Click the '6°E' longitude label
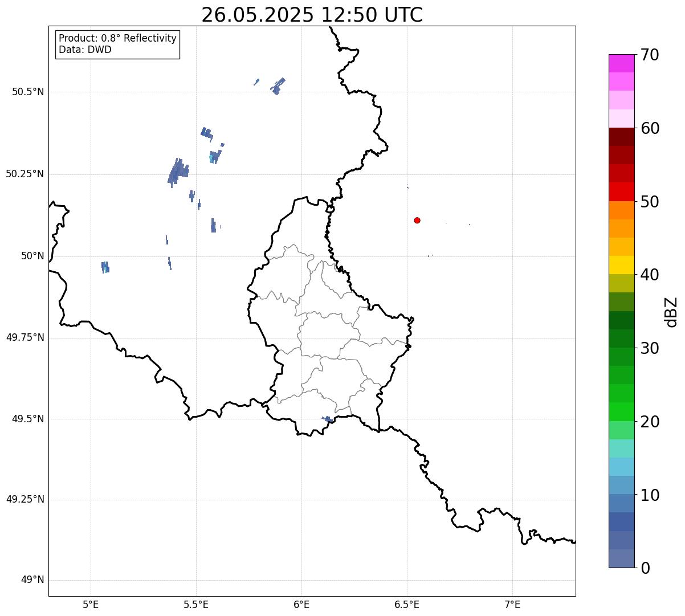 click(x=301, y=604)
